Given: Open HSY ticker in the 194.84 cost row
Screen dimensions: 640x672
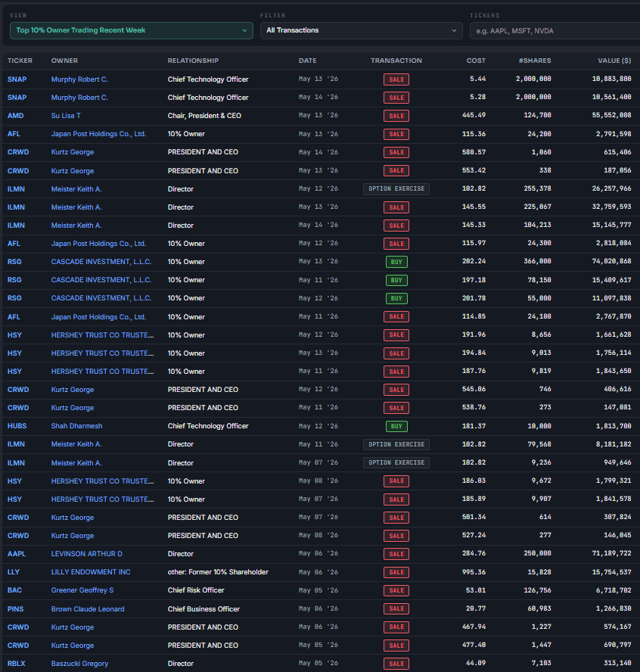Looking at the screenshot, I should [14, 353].
